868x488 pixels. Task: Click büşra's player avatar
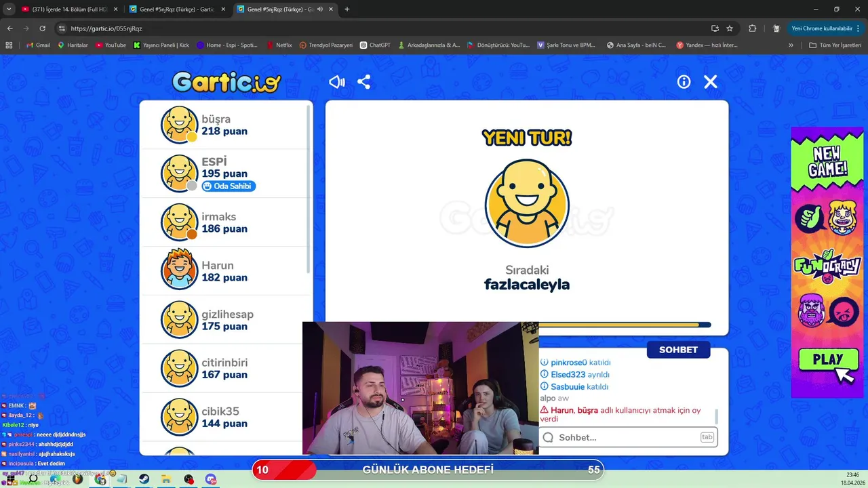point(179,125)
